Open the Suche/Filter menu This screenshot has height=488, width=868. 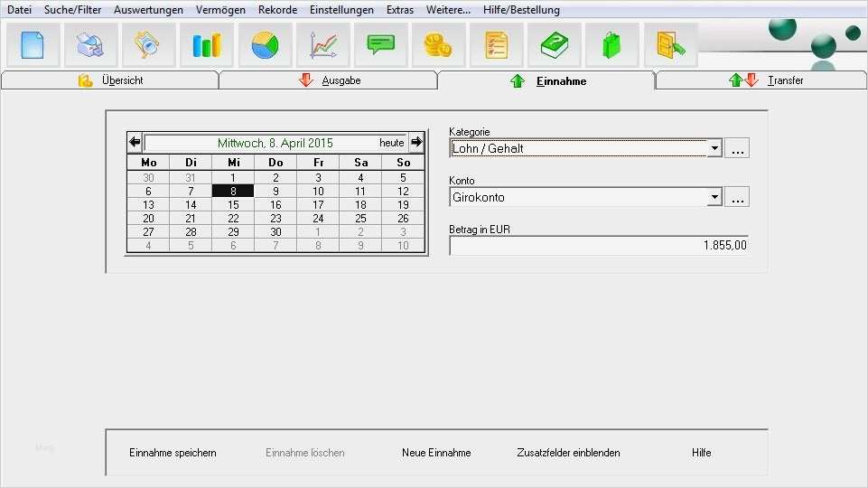pyautogui.click(x=72, y=9)
